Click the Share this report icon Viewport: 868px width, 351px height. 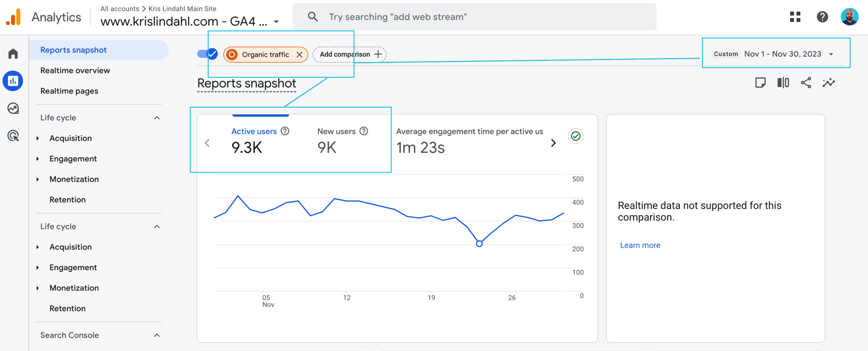(806, 82)
